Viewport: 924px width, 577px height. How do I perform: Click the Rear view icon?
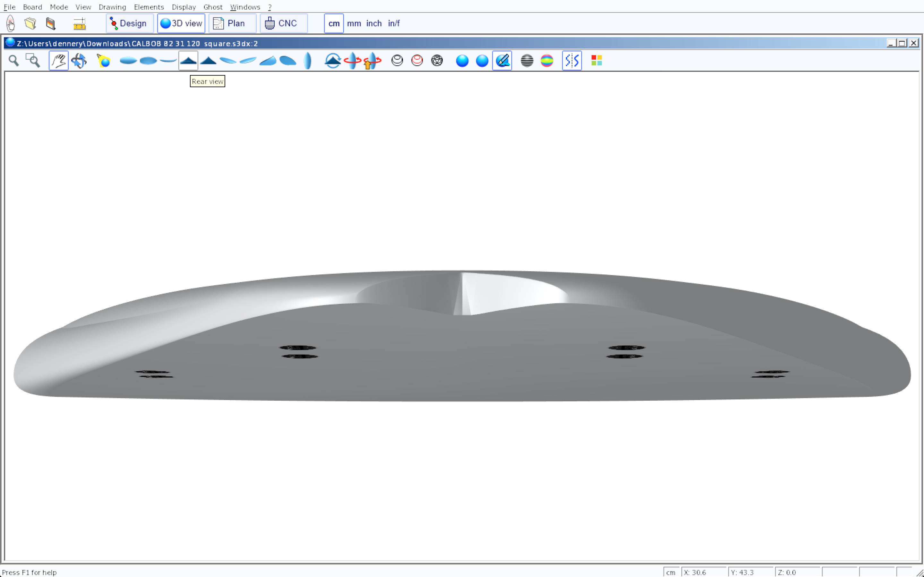pos(188,61)
